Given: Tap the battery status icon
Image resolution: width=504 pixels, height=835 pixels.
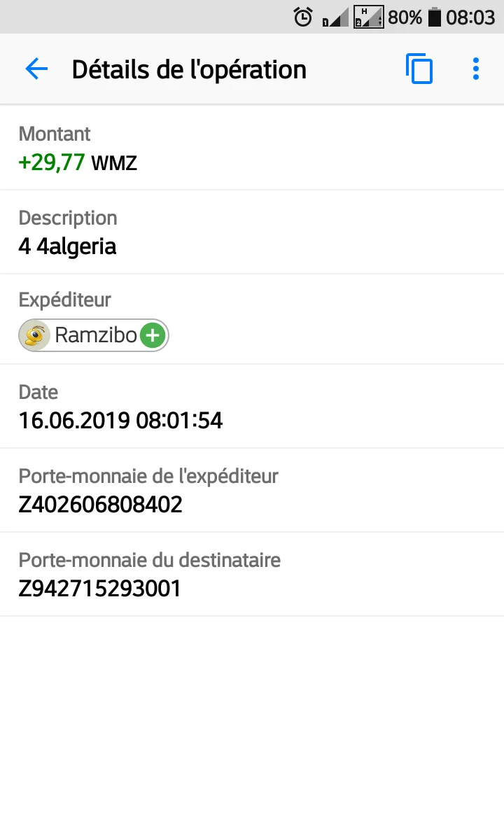Looking at the screenshot, I should pyautogui.click(x=434, y=17).
